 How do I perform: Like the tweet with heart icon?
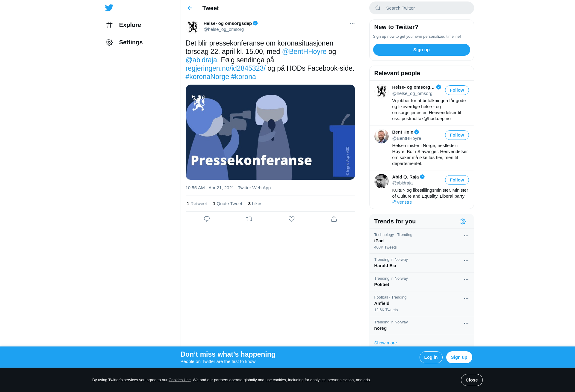[291, 219]
